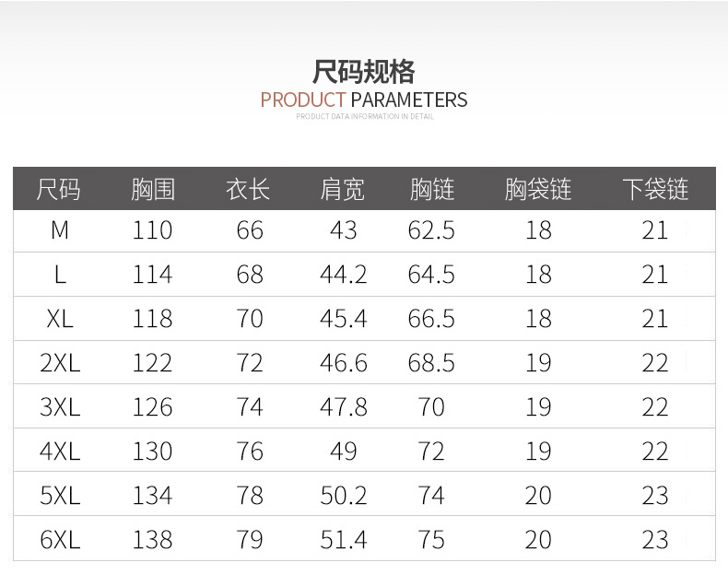
Task: Click the 胸围 column header
Action: coord(152,190)
